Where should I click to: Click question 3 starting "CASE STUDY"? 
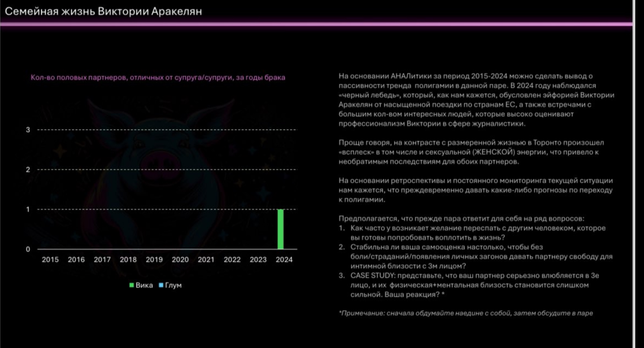click(469, 285)
